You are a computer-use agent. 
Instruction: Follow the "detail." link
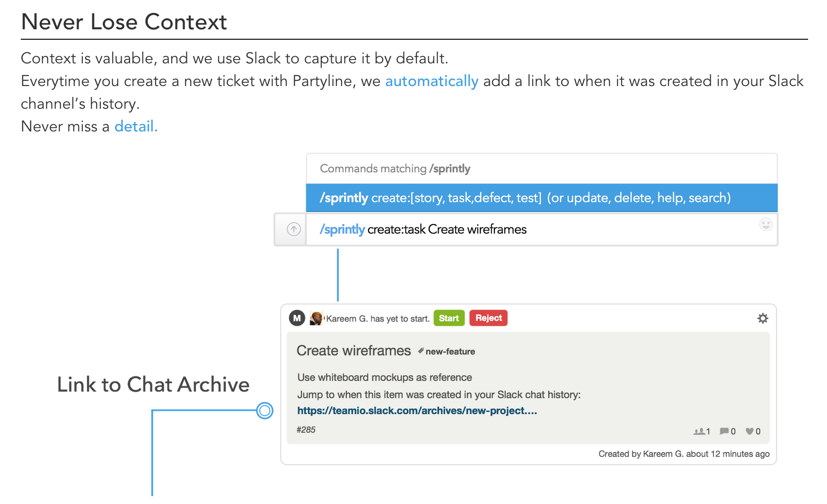[136, 127]
